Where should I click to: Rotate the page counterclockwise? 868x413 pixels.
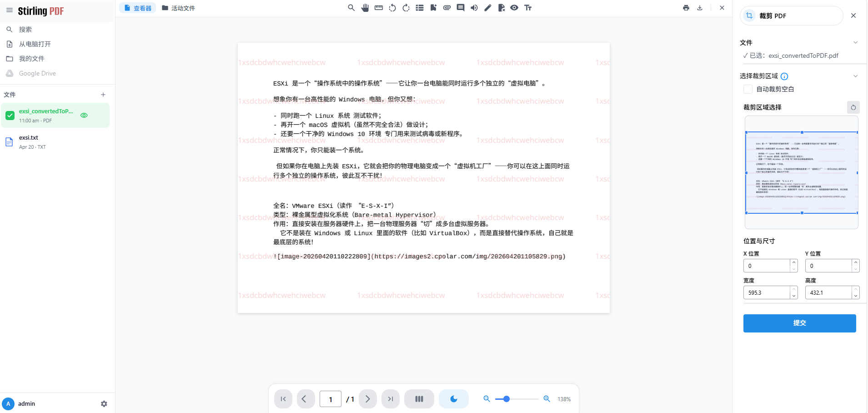pyautogui.click(x=392, y=8)
